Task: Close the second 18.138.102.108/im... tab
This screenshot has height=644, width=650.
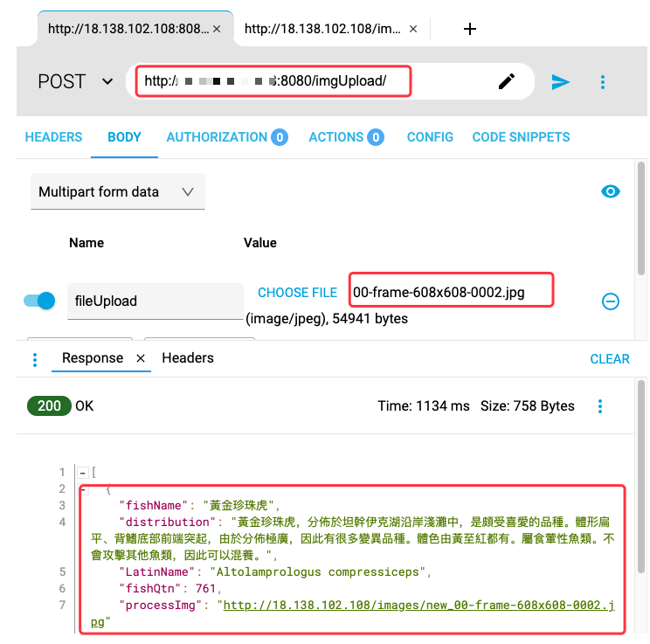Action: [413, 29]
